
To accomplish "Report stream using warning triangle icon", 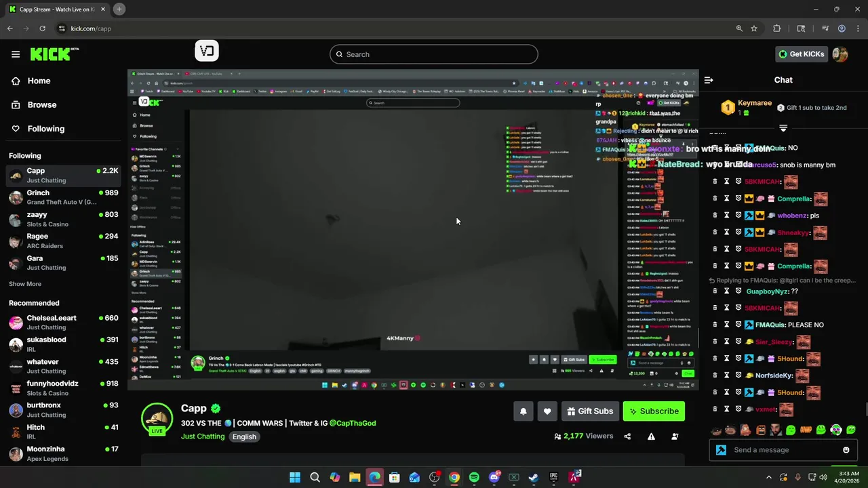I will point(651,436).
